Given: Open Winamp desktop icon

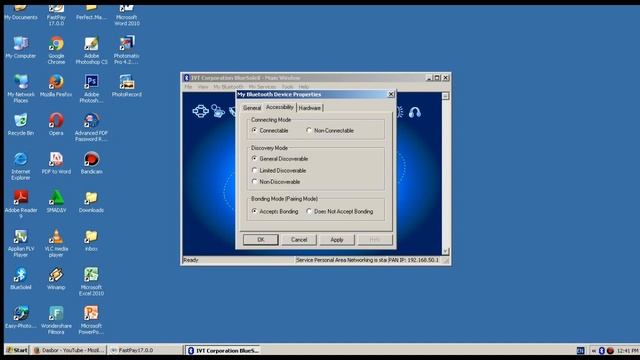Looking at the screenshot, I should click(x=56, y=279).
